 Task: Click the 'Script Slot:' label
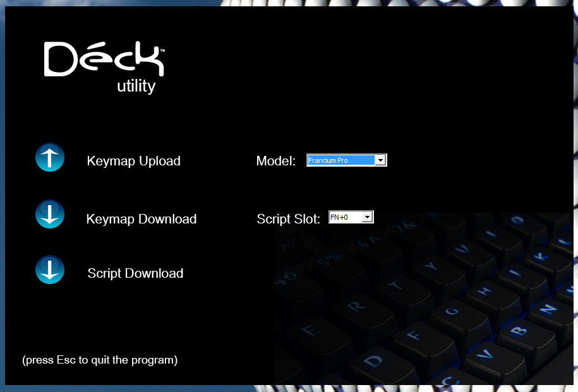click(x=289, y=219)
